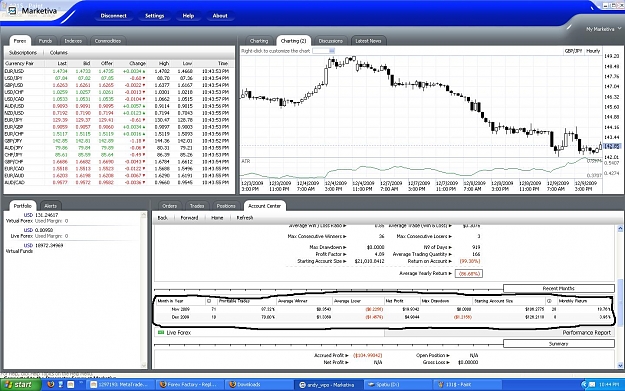Click the Disconnect button
This screenshot has height=391, width=625.
(x=114, y=16)
